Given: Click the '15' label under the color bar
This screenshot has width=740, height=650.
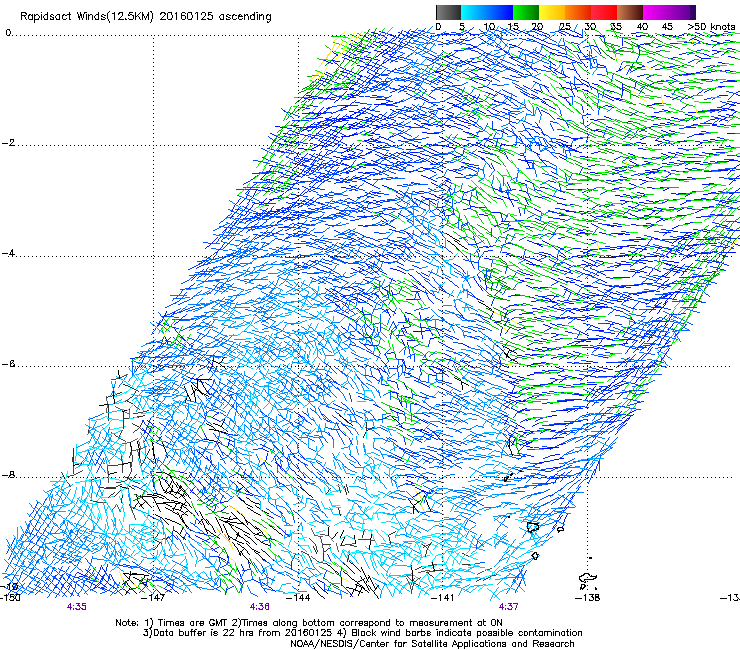Looking at the screenshot, I should [x=513, y=27].
